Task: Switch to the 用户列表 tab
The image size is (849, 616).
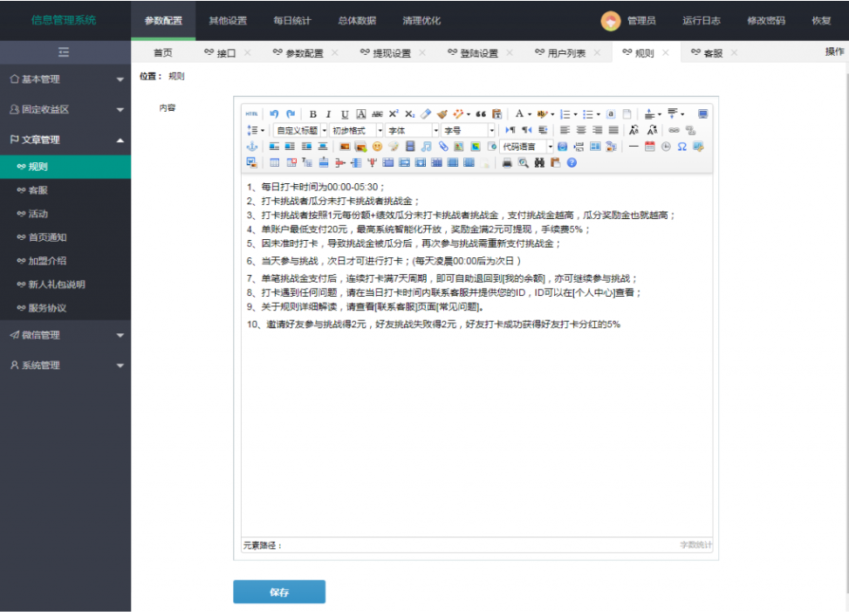Action: point(566,53)
